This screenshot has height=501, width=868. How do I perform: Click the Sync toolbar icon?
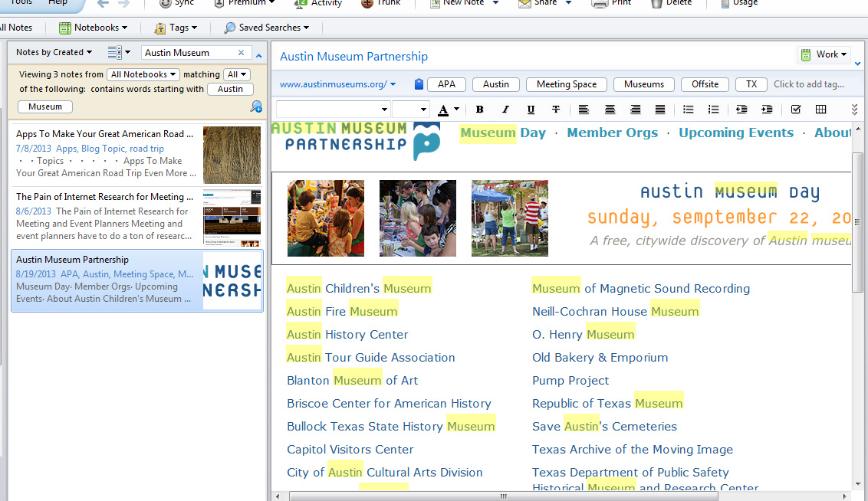166,3
